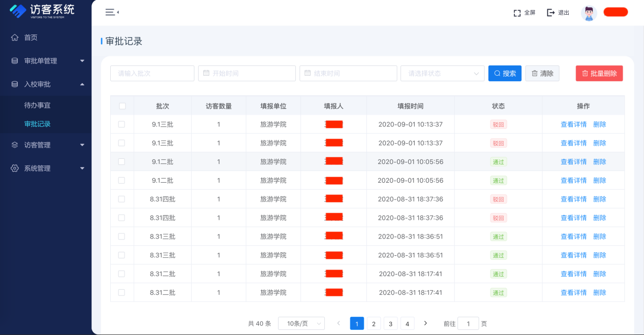Open the 请选择状态 status dropdown
This screenshot has width=644, height=335.
[x=442, y=74]
